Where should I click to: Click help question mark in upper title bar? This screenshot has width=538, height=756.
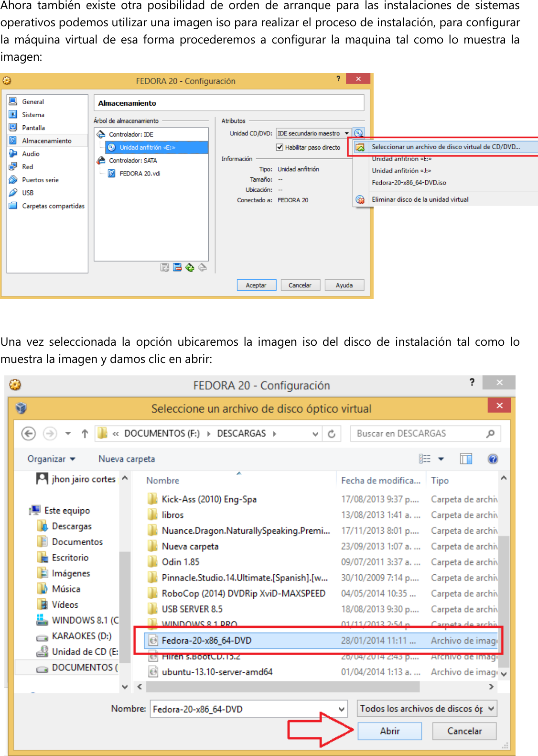[338, 79]
